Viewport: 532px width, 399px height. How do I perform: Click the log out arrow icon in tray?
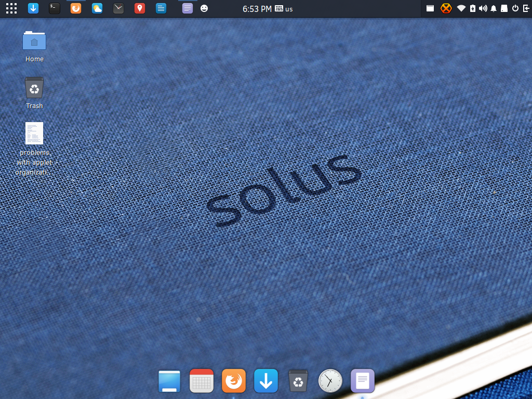tap(526, 8)
